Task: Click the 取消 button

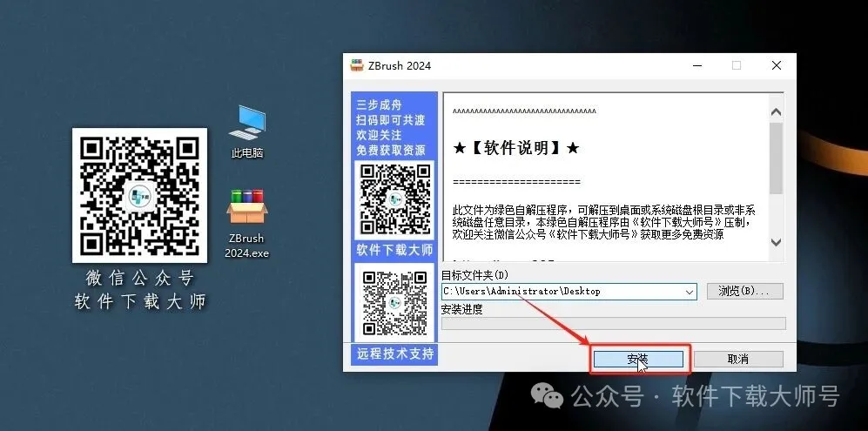Action: [x=738, y=359]
